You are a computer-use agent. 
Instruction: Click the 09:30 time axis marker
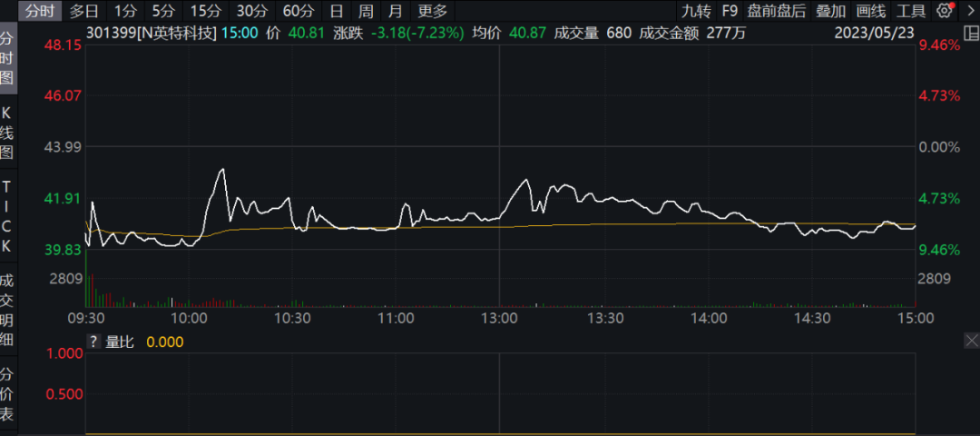tap(85, 319)
